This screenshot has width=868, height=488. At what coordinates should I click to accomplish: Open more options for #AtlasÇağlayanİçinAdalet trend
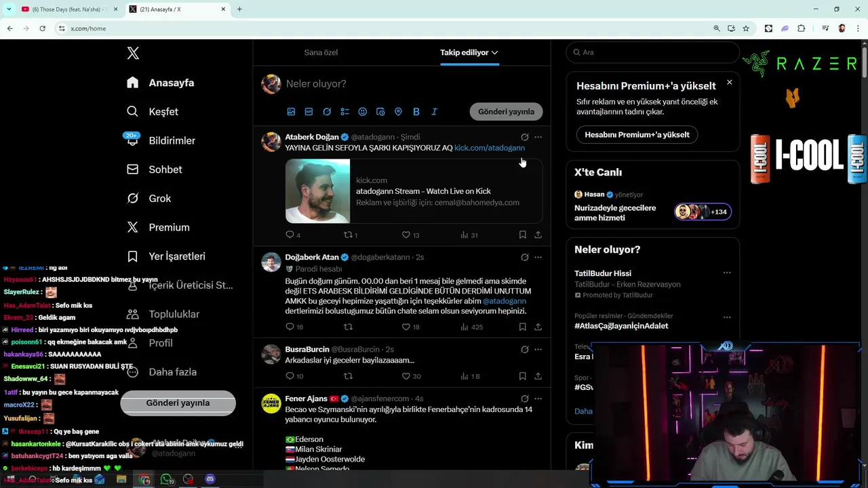coord(727,317)
